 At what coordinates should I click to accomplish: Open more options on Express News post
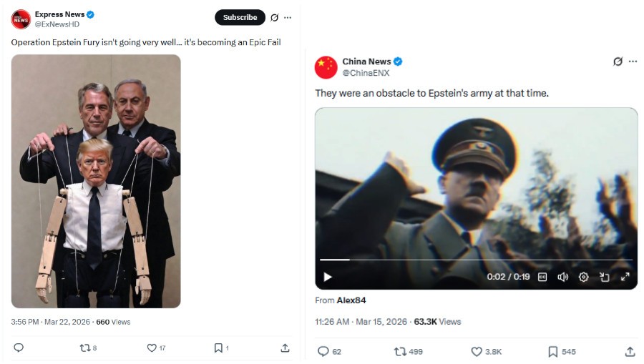point(288,17)
